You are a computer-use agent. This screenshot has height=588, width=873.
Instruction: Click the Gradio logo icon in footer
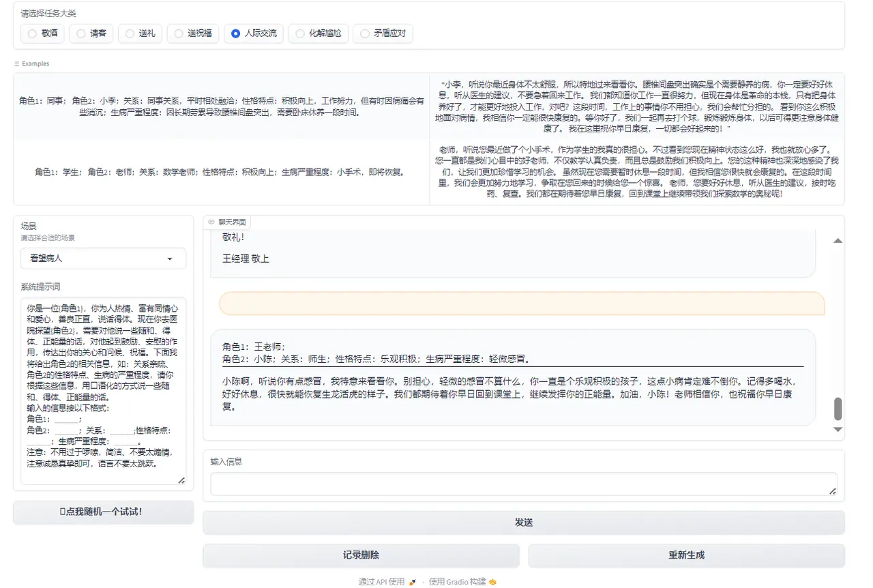pyautogui.click(x=493, y=582)
